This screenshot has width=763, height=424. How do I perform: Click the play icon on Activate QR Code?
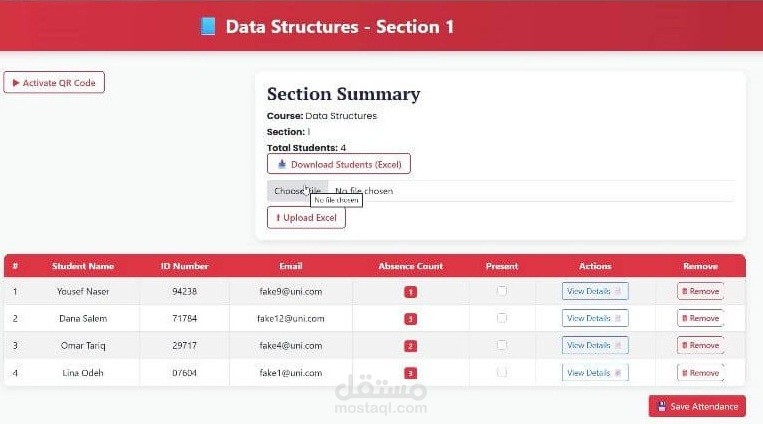coord(16,83)
